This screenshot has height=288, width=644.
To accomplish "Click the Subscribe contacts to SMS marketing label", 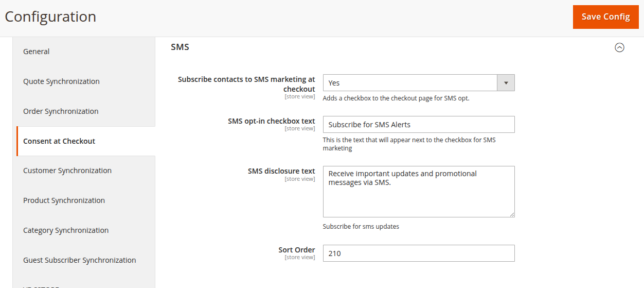I will [x=246, y=84].
